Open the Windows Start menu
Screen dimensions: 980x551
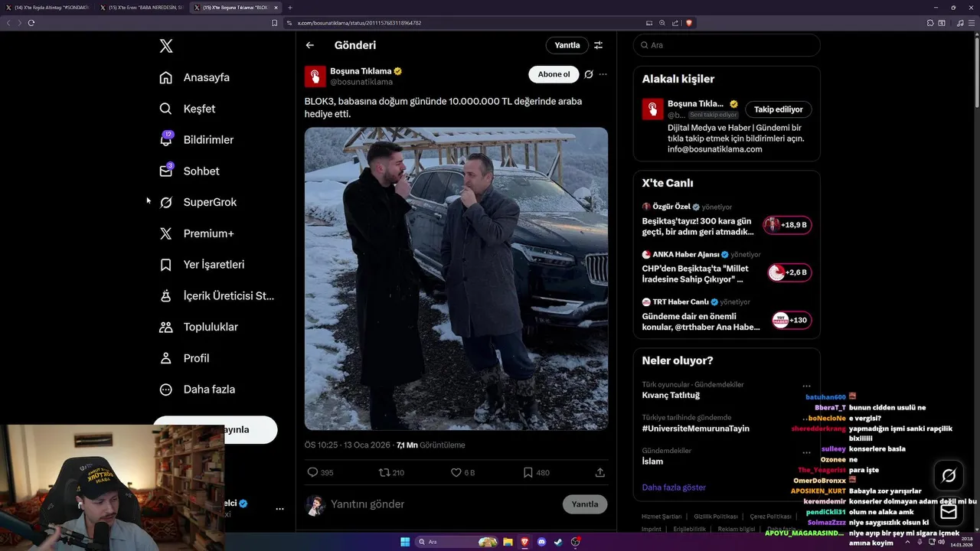click(405, 542)
